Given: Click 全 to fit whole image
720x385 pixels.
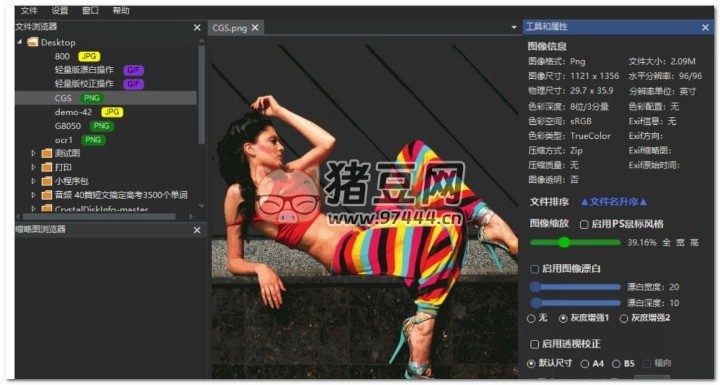Looking at the screenshot, I should (x=666, y=243).
